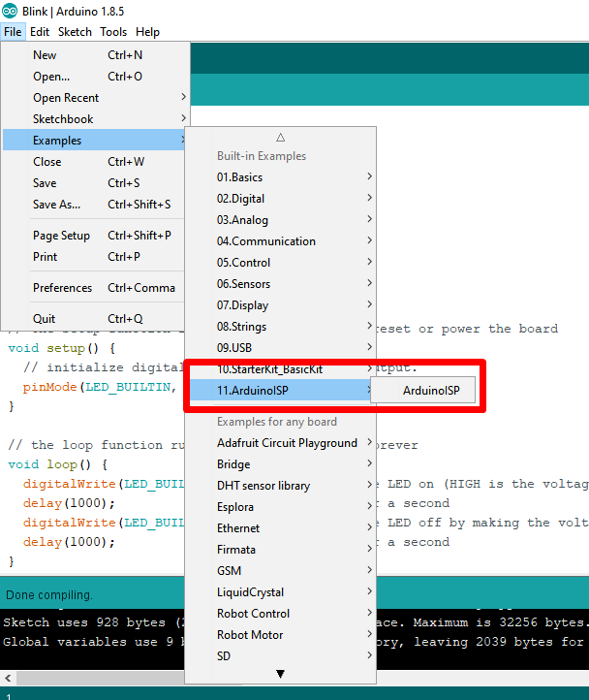Image resolution: width=589 pixels, height=700 pixels.
Task: Open Preferences from the File menu
Action: [94, 288]
